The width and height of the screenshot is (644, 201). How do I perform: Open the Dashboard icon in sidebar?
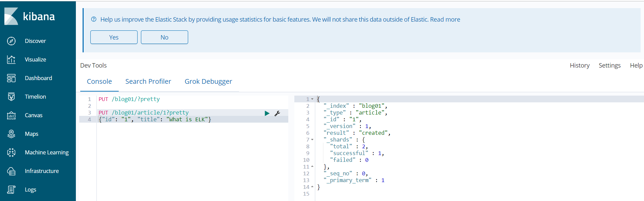pyautogui.click(x=11, y=78)
